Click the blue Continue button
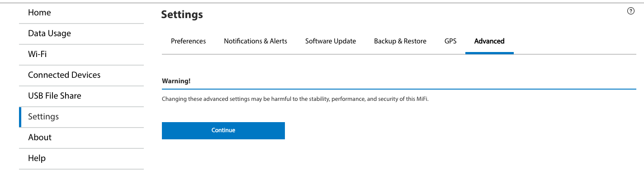Image resolution: width=644 pixels, height=185 pixels. [223, 130]
